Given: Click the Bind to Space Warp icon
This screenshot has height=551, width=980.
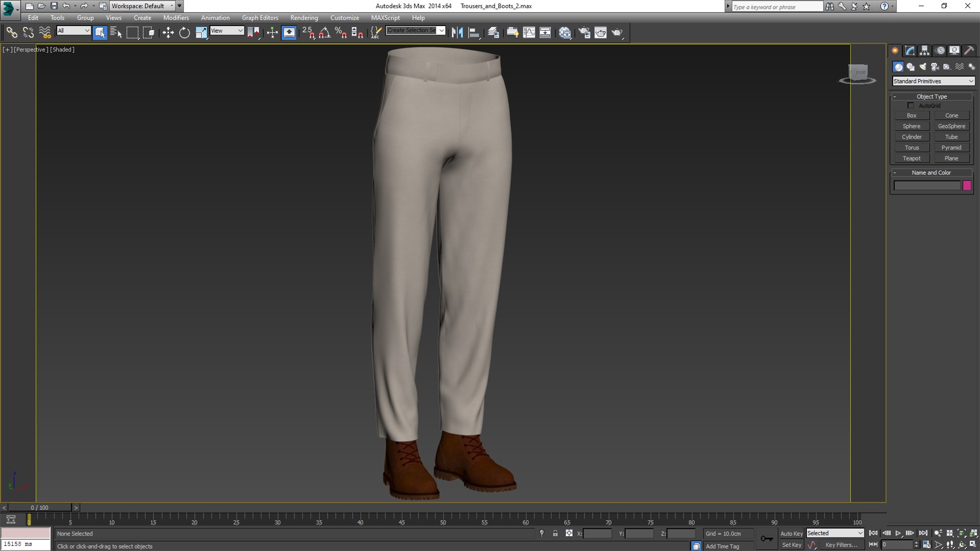Looking at the screenshot, I should pos(45,33).
